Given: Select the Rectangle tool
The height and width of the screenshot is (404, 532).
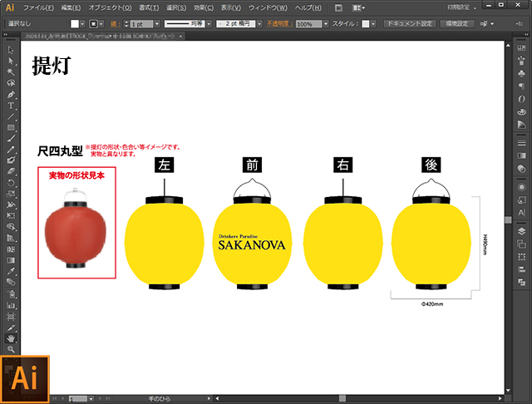Looking at the screenshot, I should coord(11,127).
